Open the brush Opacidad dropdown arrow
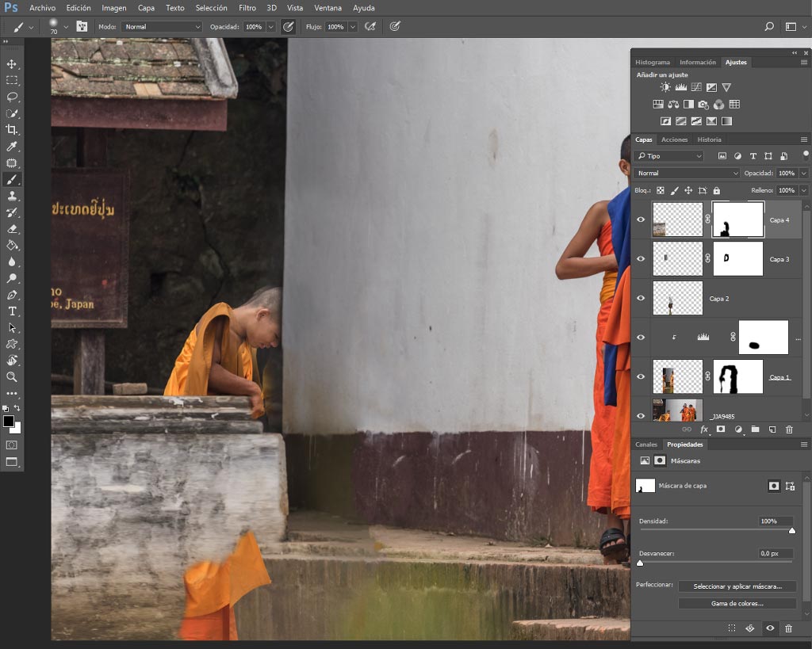The height and width of the screenshot is (649, 812). tap(270, 26)
